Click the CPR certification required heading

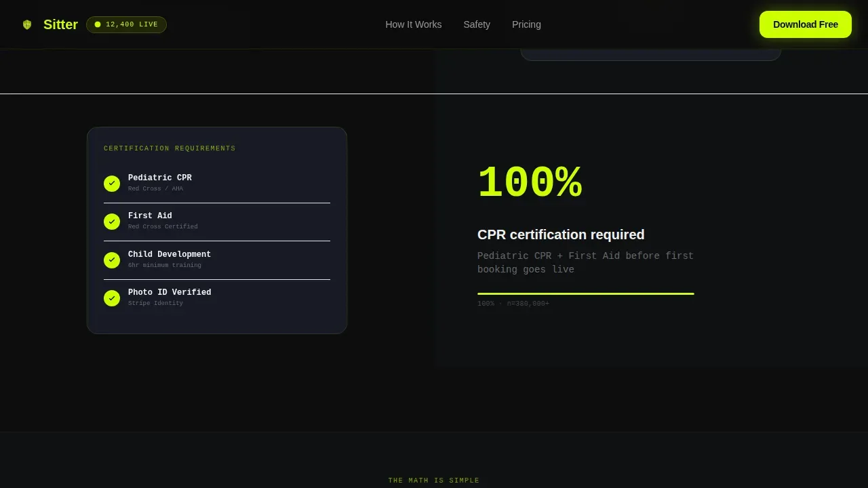point(561,235)
